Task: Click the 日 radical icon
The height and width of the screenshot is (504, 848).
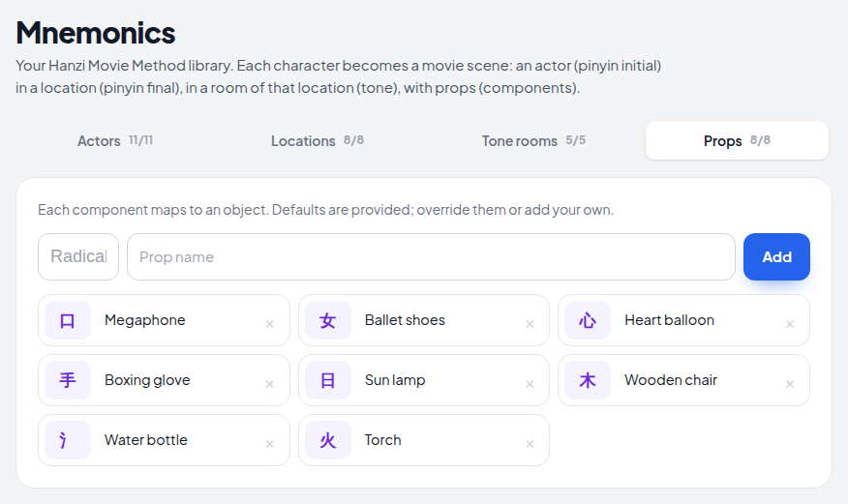Action: 328,380
